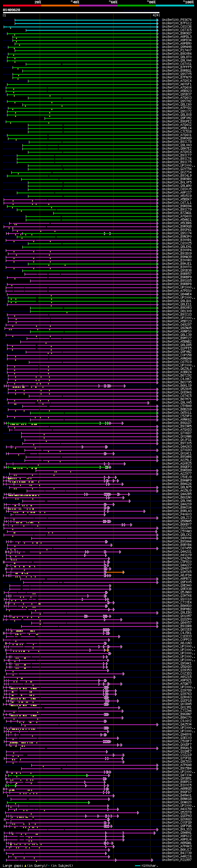
Task: Select hit label UniRef100_Q8LN75
Action: click(x=176, y=487)
